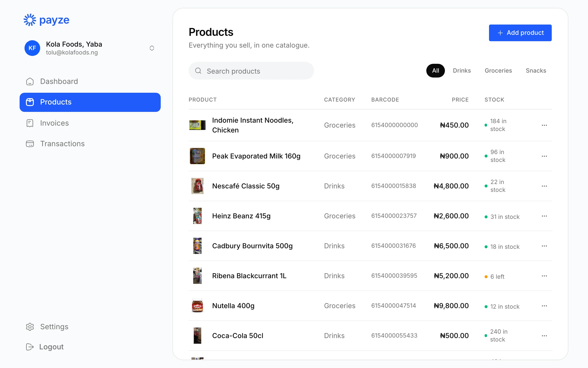Click the KF account avatar

(x=32, y=48)
